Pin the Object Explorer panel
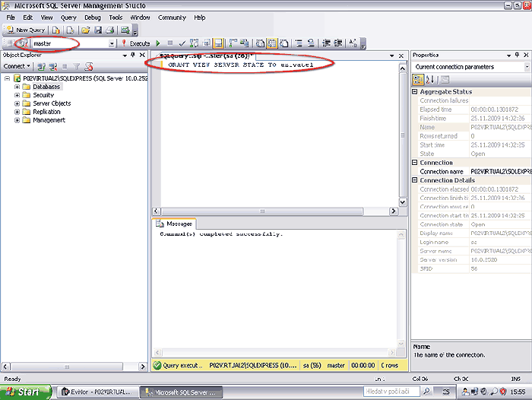Screen dimensions: 532x400 133,55
